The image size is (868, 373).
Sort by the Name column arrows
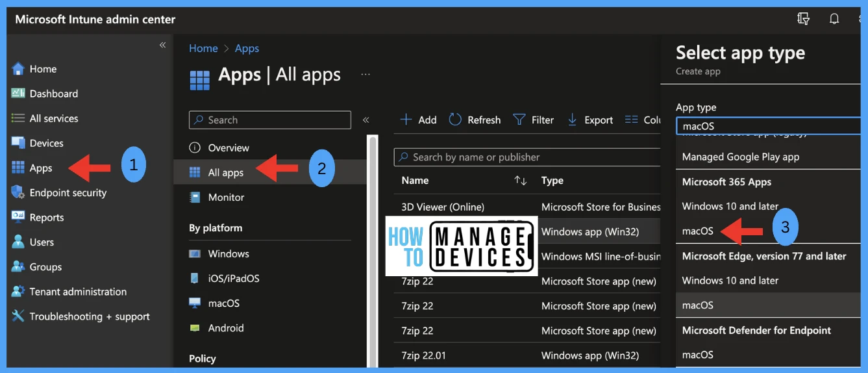coord(520,181)
